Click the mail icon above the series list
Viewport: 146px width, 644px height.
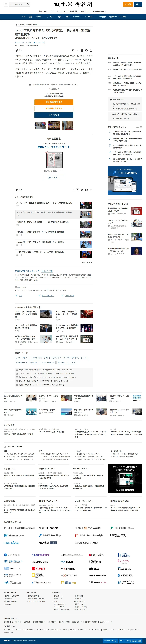coord(73,190)
